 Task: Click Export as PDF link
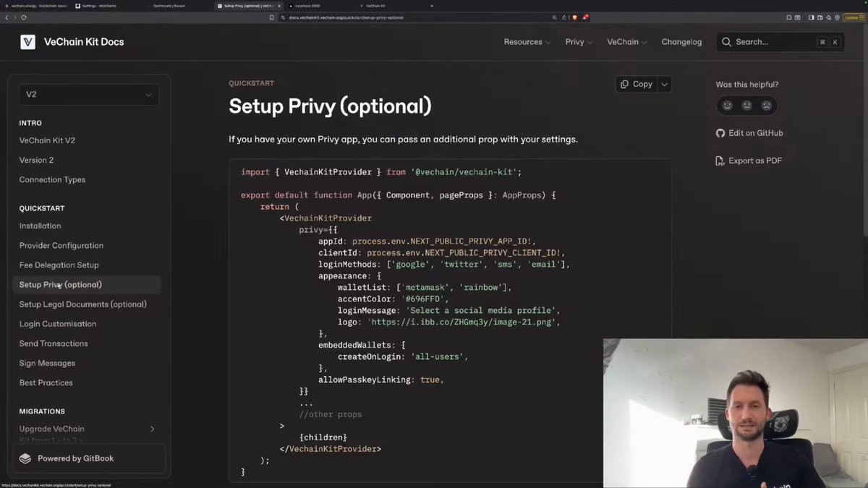point(749,160)
